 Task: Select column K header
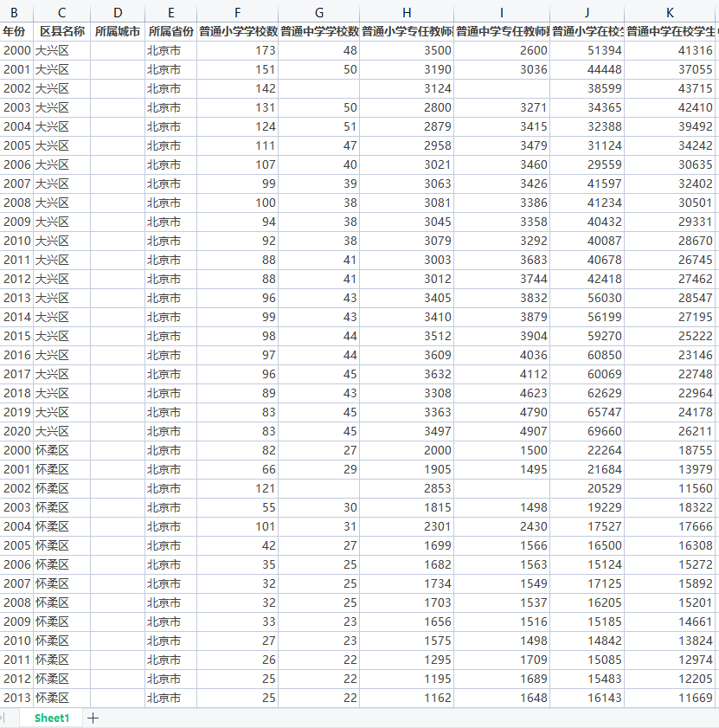point(671,13)
